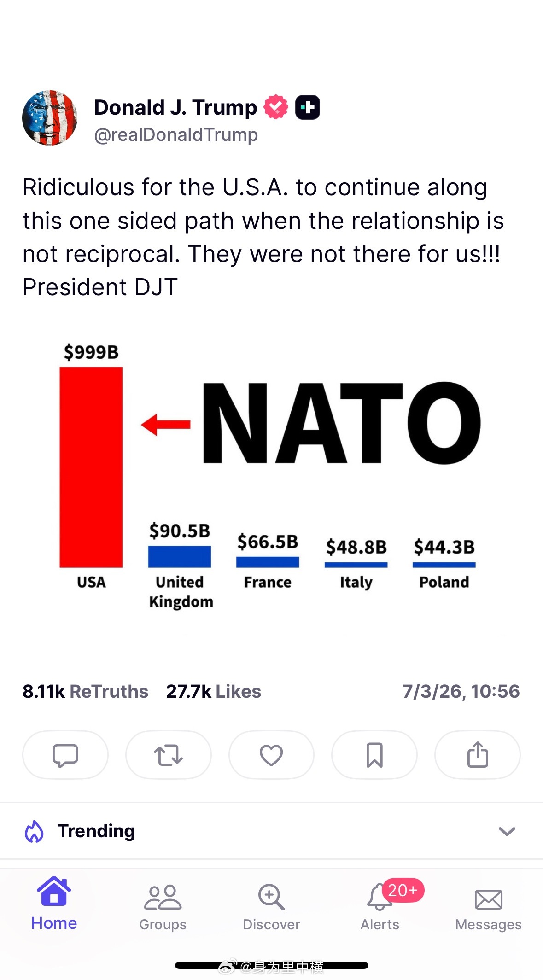Tap the reply speech bubble icon
The height and width of the screenshot is (980, 543).
[65, 755]
